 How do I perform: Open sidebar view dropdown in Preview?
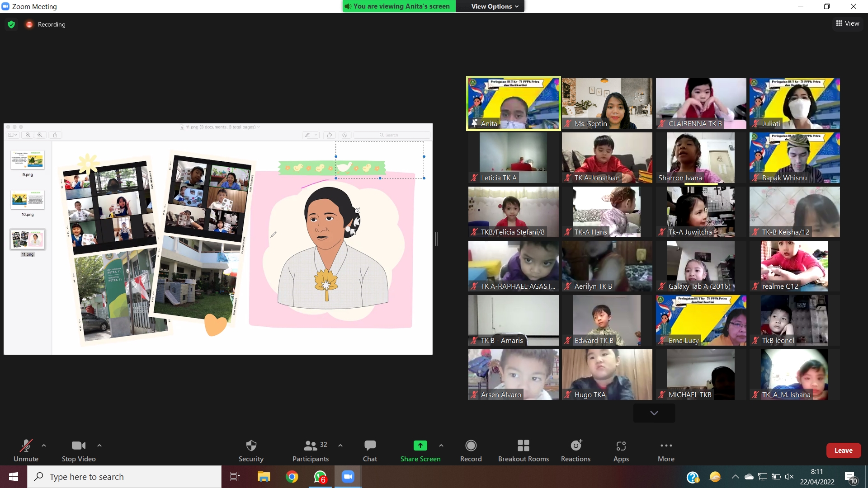13,135
